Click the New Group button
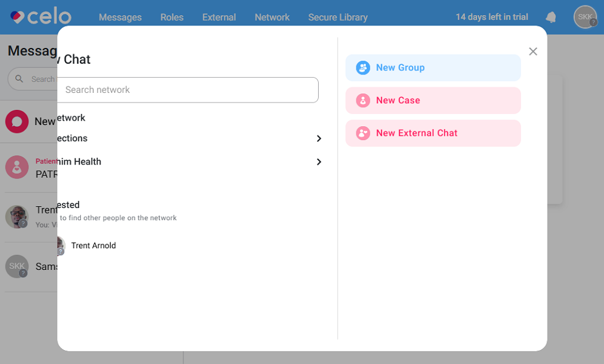The height and width of the screenshot is (364, 604). point(433,68)
